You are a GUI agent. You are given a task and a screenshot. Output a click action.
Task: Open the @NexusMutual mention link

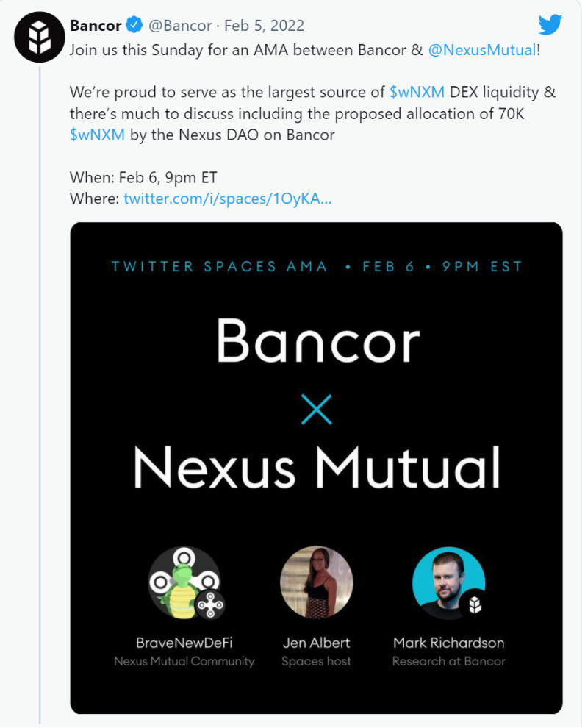[482, 50]
